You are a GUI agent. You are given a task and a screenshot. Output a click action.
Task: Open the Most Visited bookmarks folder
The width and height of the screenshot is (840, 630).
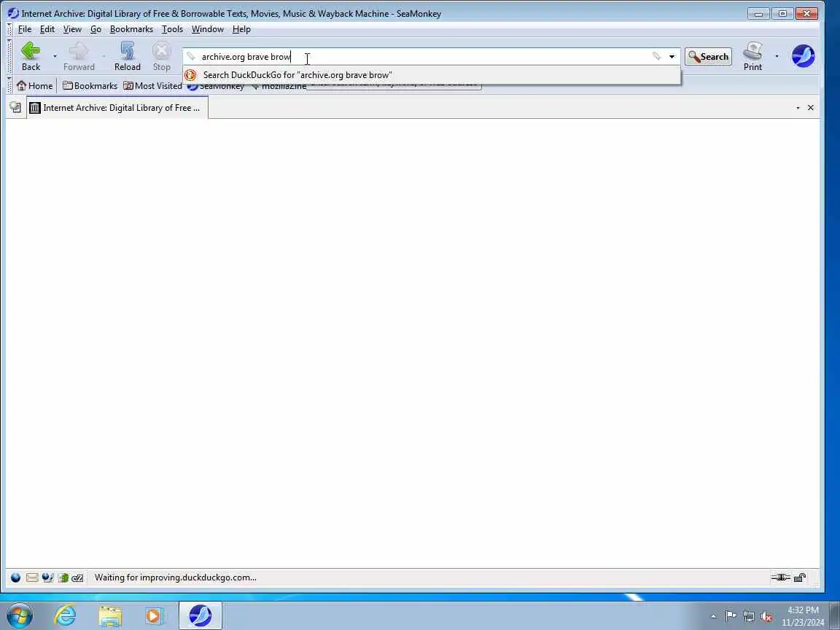(x=152, y=86)
